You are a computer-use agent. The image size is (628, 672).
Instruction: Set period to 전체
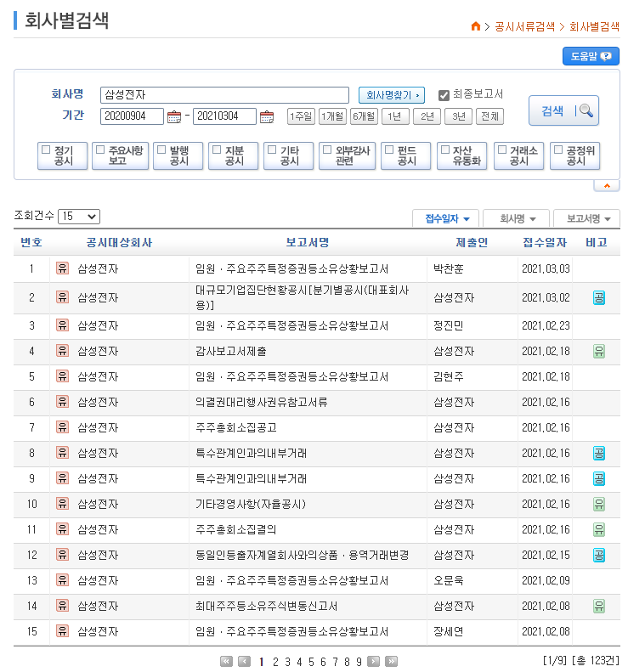pyautogui.click(x=489, y=116)
